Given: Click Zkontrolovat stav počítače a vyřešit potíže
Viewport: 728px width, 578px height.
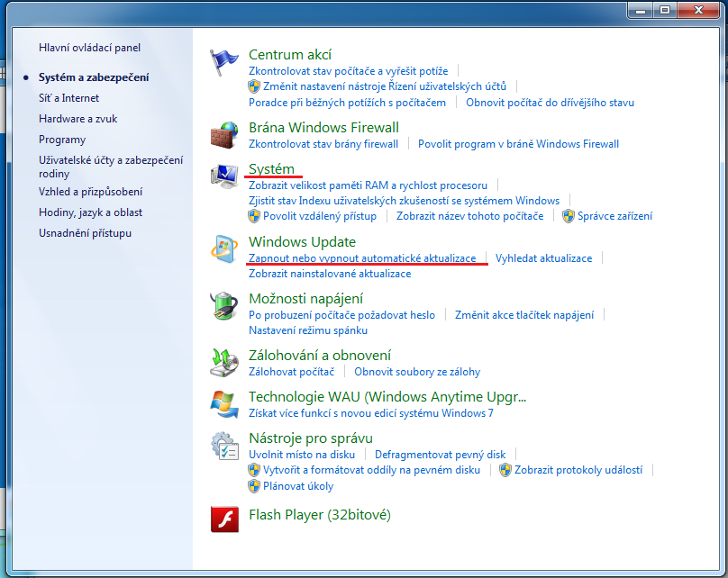Looking at the screenshot, I should point(348,71).
